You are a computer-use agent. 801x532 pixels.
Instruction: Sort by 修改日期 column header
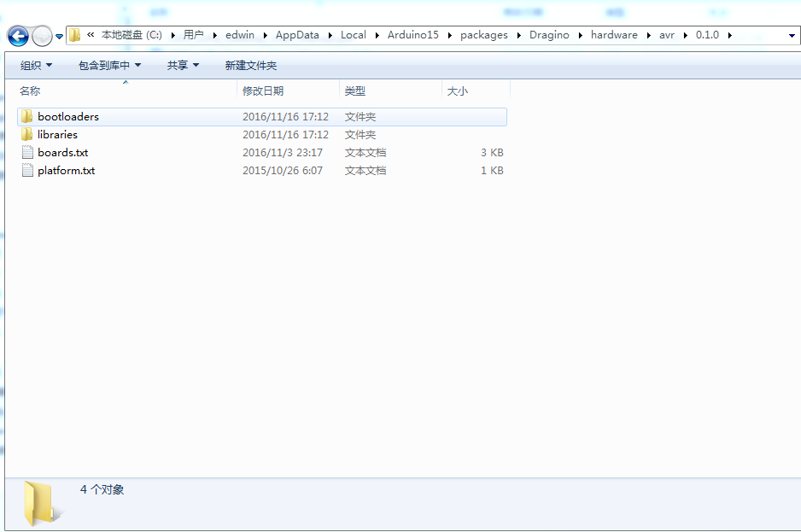click(262, 91)
